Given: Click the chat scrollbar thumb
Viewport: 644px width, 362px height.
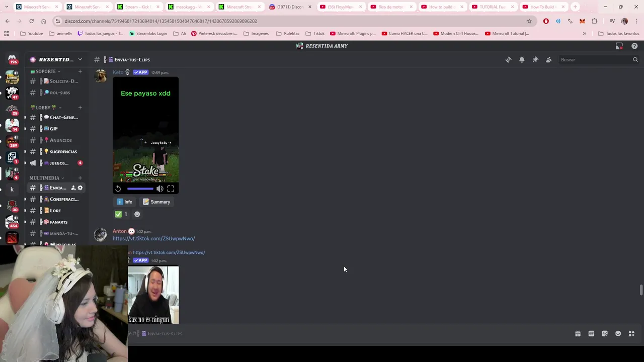Looking at the screenshot, I should pyautogui.click(x=641, y=290).
